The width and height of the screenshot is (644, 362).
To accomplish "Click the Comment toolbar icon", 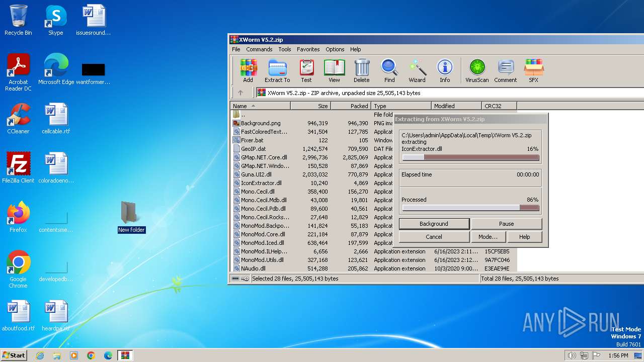I will [506, 71].
